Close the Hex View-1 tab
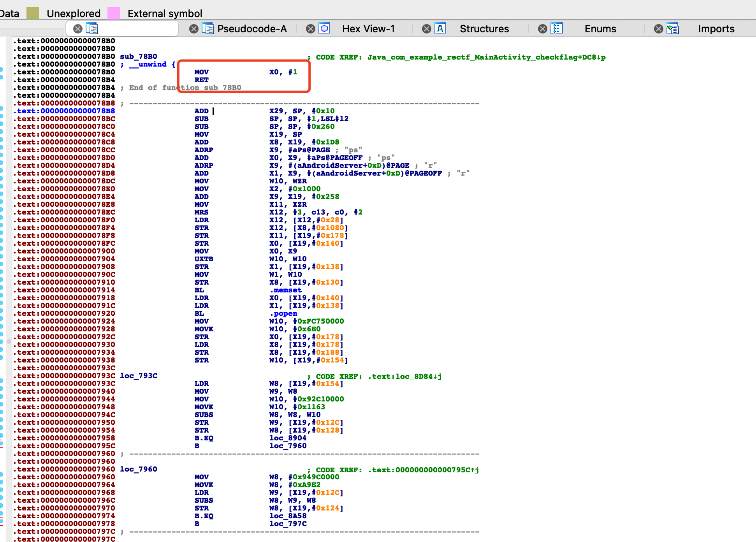Viewport: 756px width, 542px height. [x=310, y=29]
